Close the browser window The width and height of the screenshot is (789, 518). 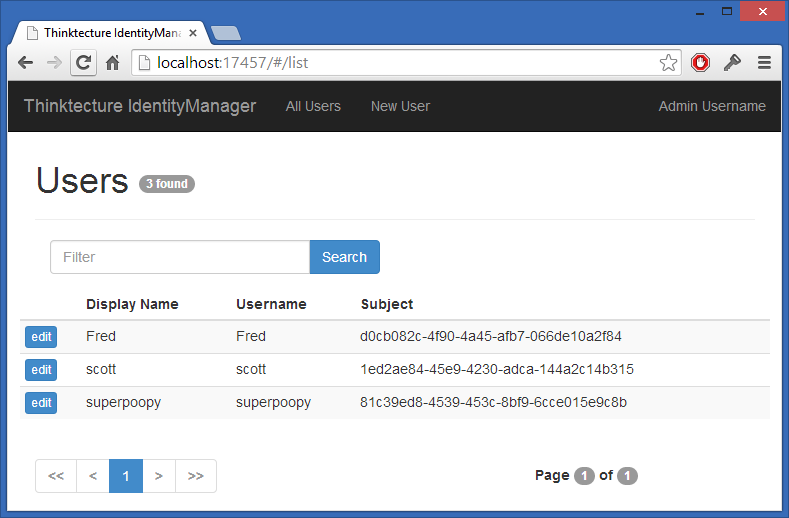(763, 11)
